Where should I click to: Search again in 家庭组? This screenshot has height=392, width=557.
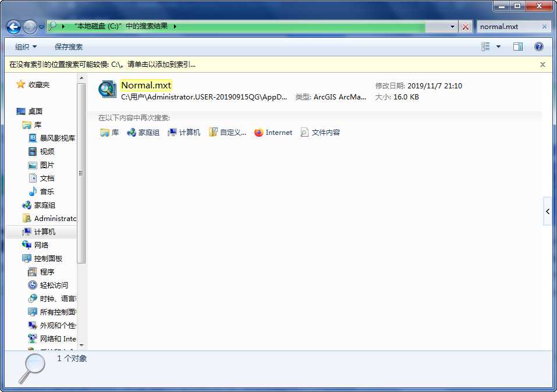tap(143, 133)
